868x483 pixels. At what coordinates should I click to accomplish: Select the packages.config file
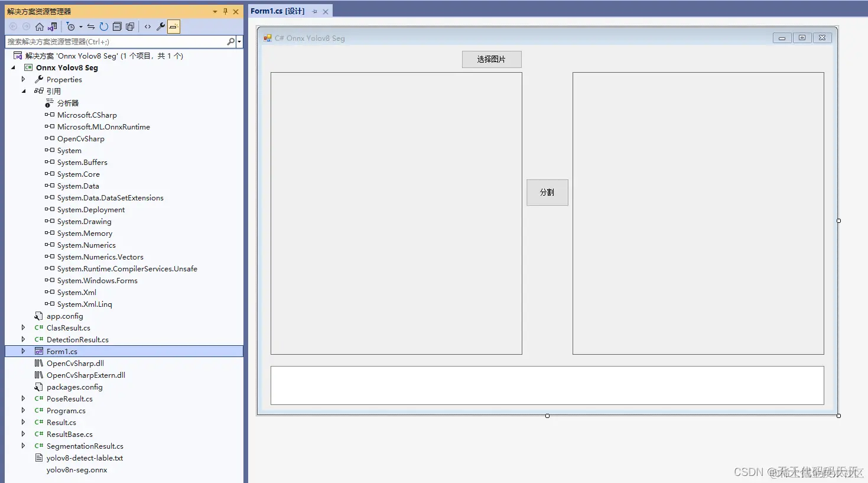[74, 387]
